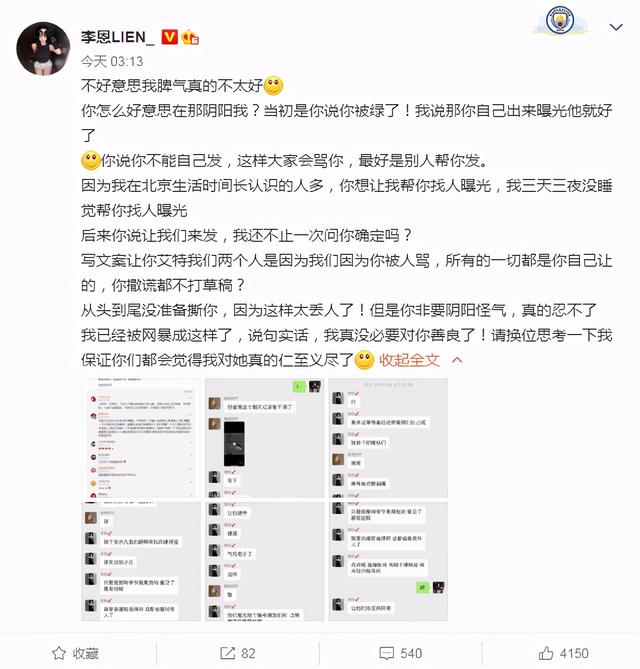The width and height of the screenshot is (640, 669).
Task: Click the 4150 likes count
Action: coord(574,653)
